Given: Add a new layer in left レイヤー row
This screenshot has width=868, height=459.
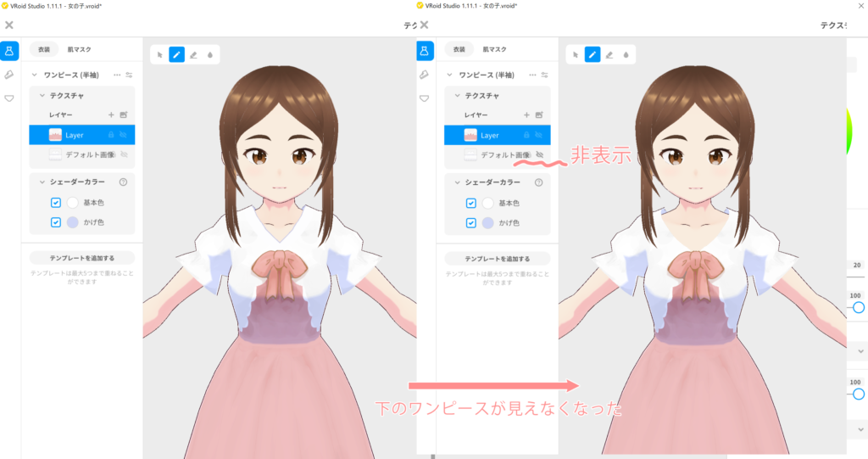Looking at the screenshot, I should point(111,114).
